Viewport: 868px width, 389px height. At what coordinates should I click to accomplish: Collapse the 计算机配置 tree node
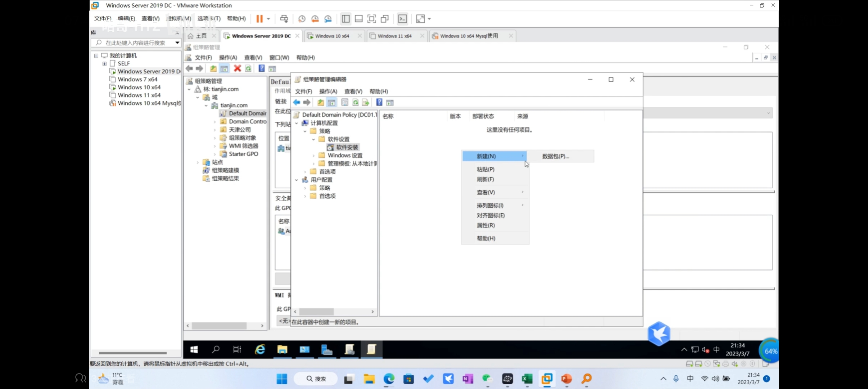(297, 123)
